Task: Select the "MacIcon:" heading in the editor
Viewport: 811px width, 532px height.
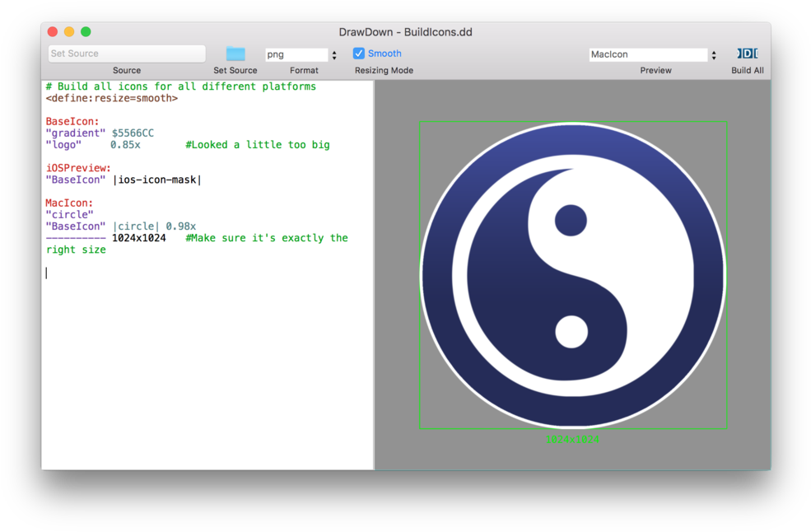Action: [69, 203]
